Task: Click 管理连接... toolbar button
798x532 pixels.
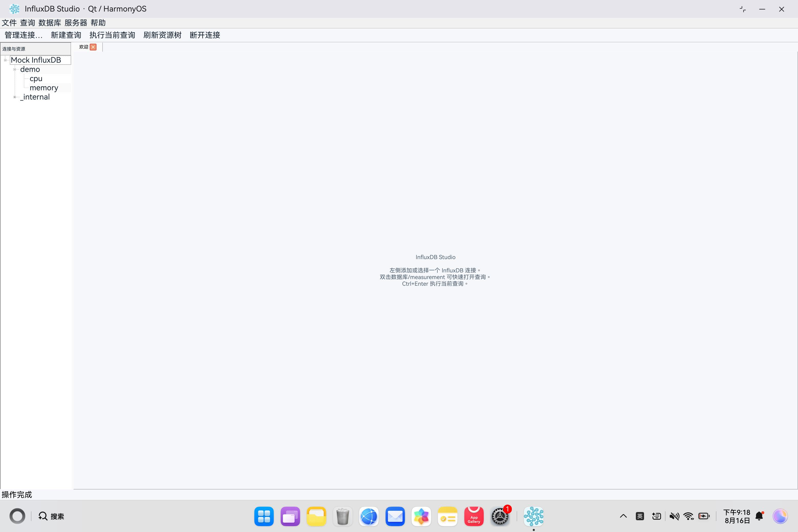Action: (24, 35)
